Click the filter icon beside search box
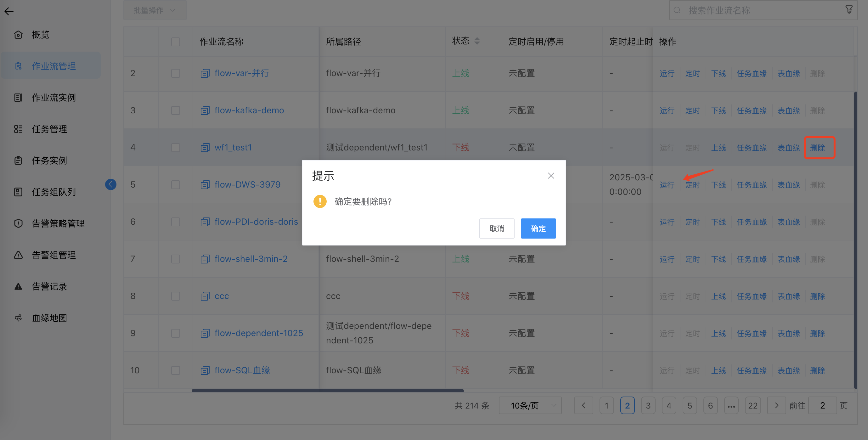This screenshot has height=440, width=868. point(848,10)
